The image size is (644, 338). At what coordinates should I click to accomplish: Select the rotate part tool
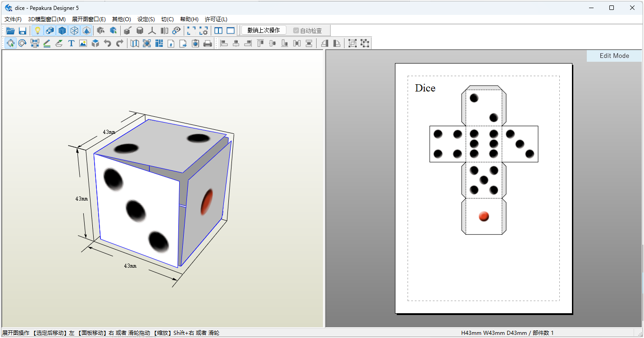(23, 43)
